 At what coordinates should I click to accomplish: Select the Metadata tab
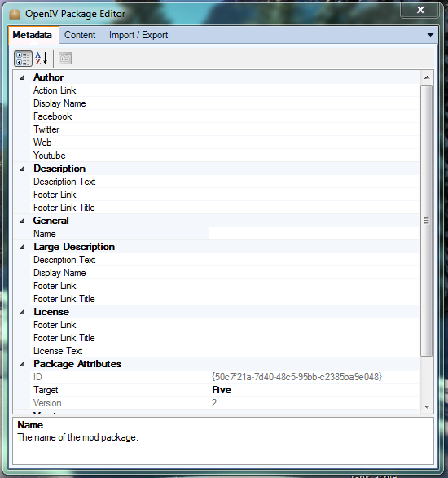pos(33,35)
